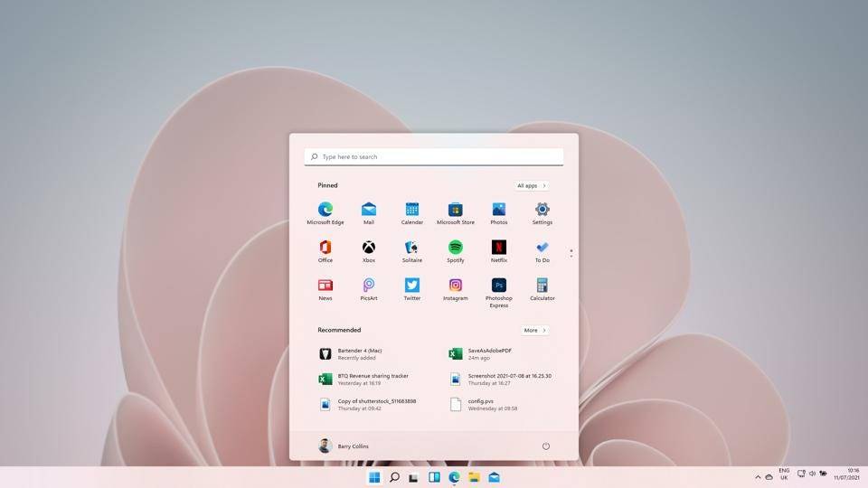Click the Type here to search box
Image resolution: width=868 pixels, height=488 pixels.
tap(434, 157)
